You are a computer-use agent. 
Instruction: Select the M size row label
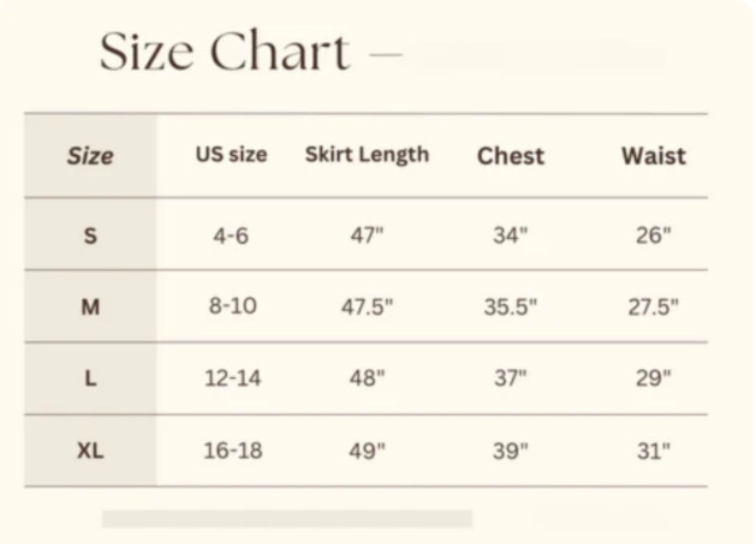[x=90, y=307]
